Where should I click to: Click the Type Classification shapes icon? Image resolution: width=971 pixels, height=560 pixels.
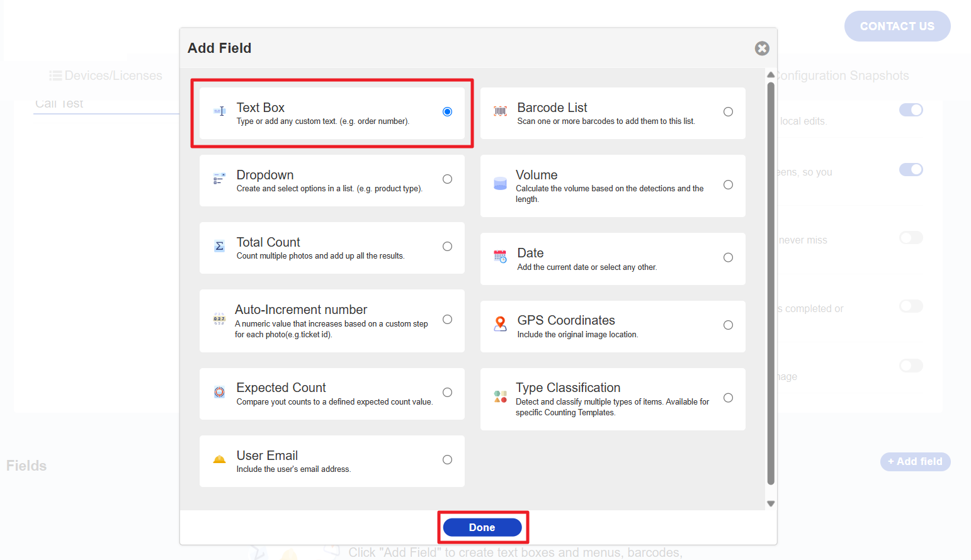click(x=500, y=396)
